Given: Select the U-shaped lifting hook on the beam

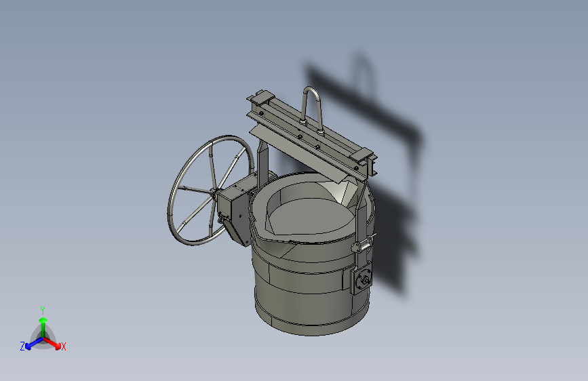Looking at the screenshot, I should coord(313,110).
